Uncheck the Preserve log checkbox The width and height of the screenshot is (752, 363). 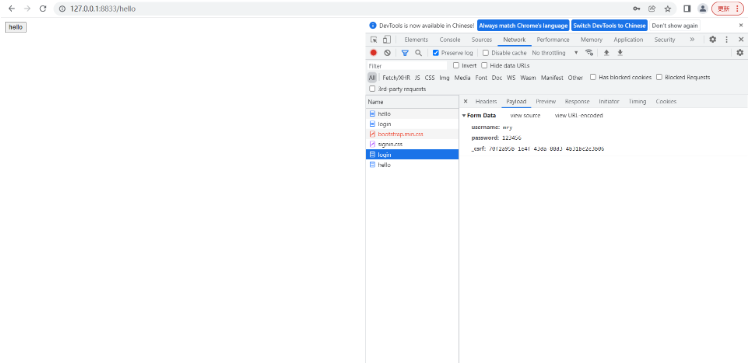pos(435,53)
